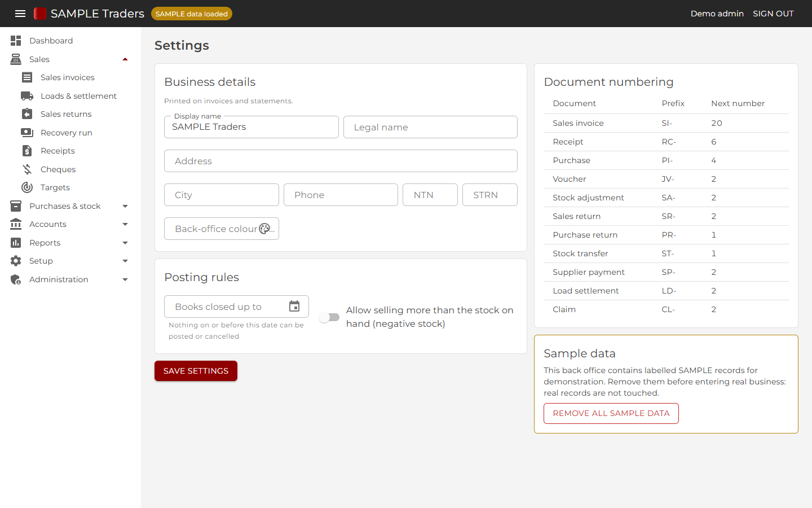Click the red SAMPLE Traders logo icon
Screen dimensions: 812x508
pos(39,14)
